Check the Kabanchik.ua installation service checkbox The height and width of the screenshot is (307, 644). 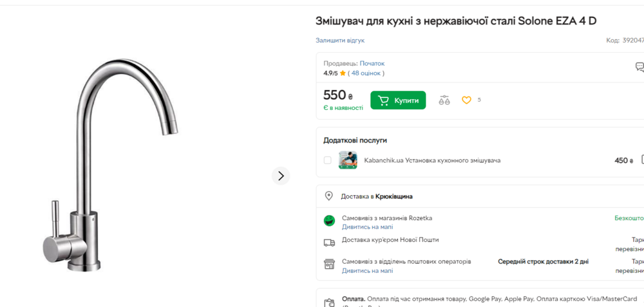pos(327,160)
